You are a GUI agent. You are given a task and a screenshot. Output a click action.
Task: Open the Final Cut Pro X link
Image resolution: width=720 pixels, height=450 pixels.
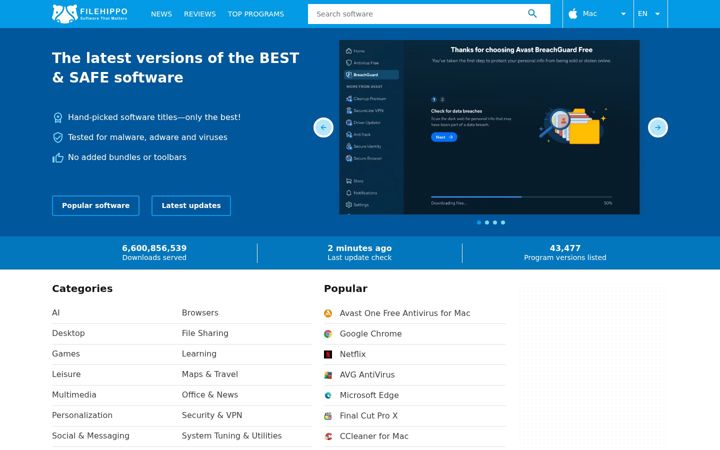368,416
